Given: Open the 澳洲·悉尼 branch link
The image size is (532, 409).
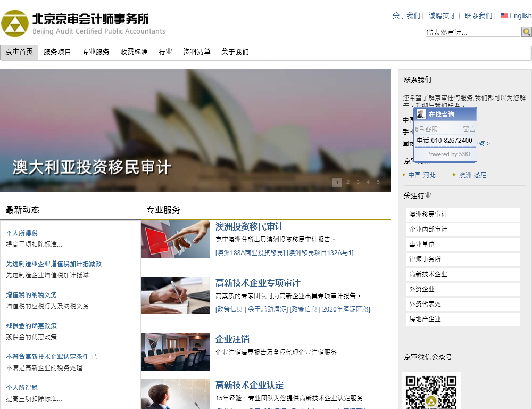Looking at the screenshot, I should click(x=472, y=175).
